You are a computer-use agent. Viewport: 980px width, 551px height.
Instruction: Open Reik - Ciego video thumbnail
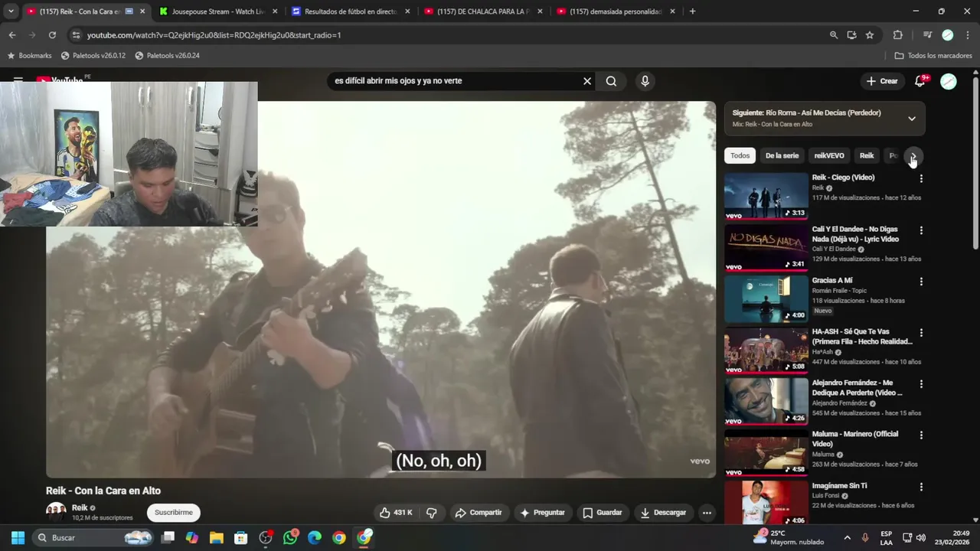766,196
